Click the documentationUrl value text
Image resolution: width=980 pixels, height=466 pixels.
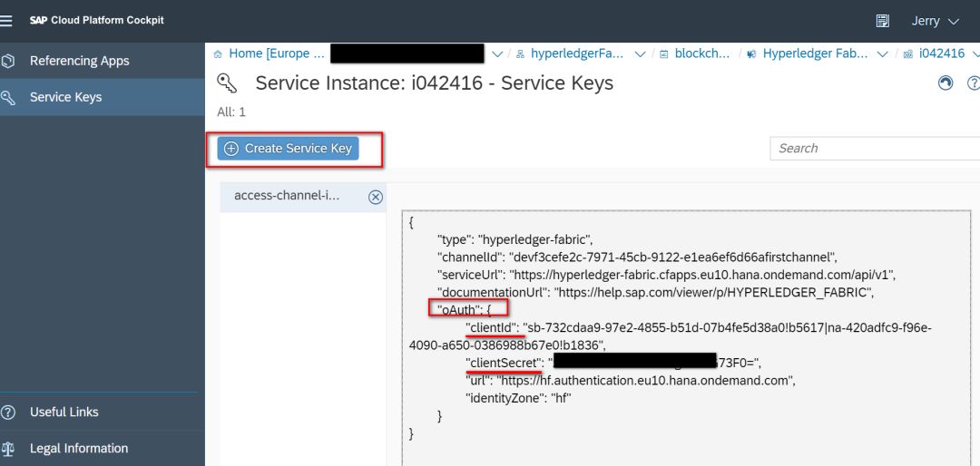(713, 292)
